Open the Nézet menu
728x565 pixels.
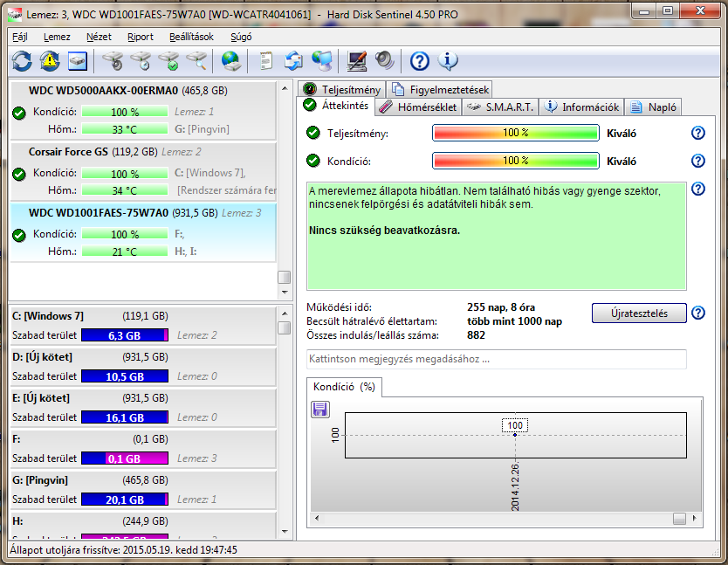tap(99, 37)
